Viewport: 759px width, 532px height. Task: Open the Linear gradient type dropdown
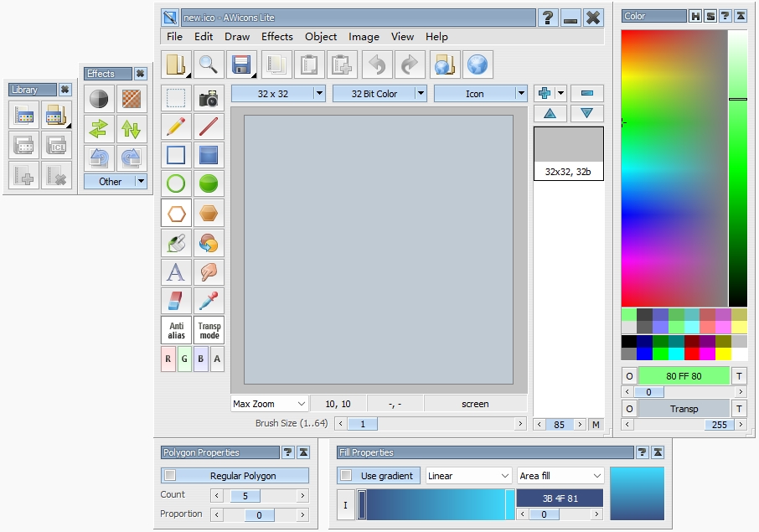(x=468, y=476)
